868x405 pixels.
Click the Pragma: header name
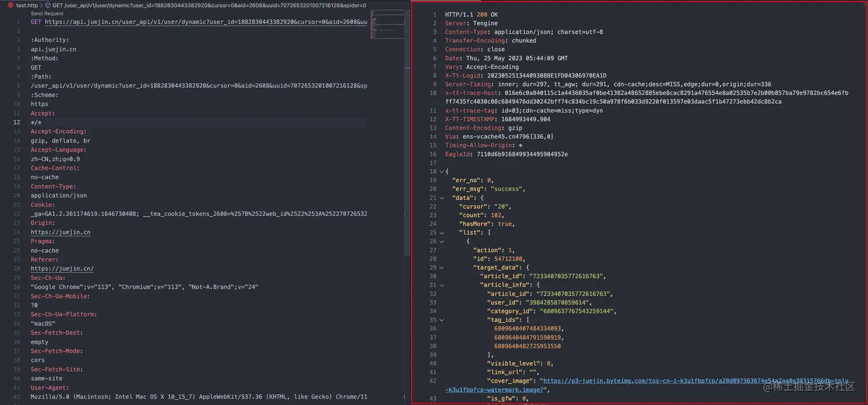(43, 242)
